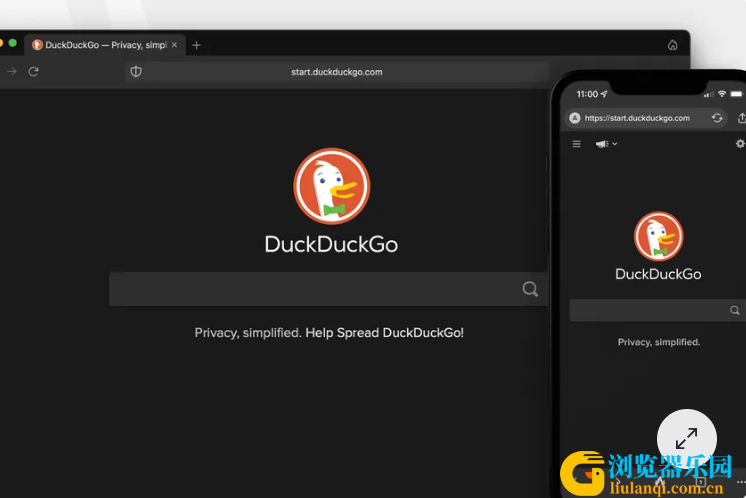
Task: Close the DuckDuckGo browser tab
Action: [175, 45]
